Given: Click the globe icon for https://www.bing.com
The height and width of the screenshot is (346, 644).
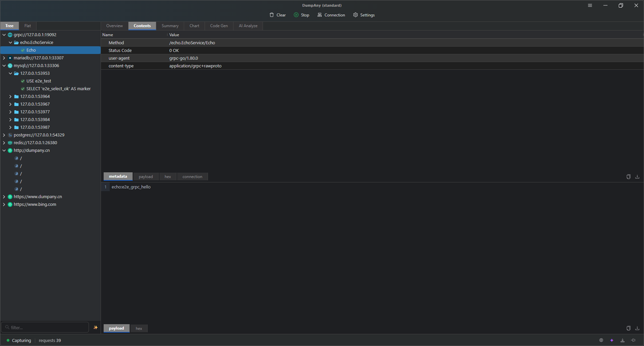Looking at the screenshot, I should click(x=10, y=204).
